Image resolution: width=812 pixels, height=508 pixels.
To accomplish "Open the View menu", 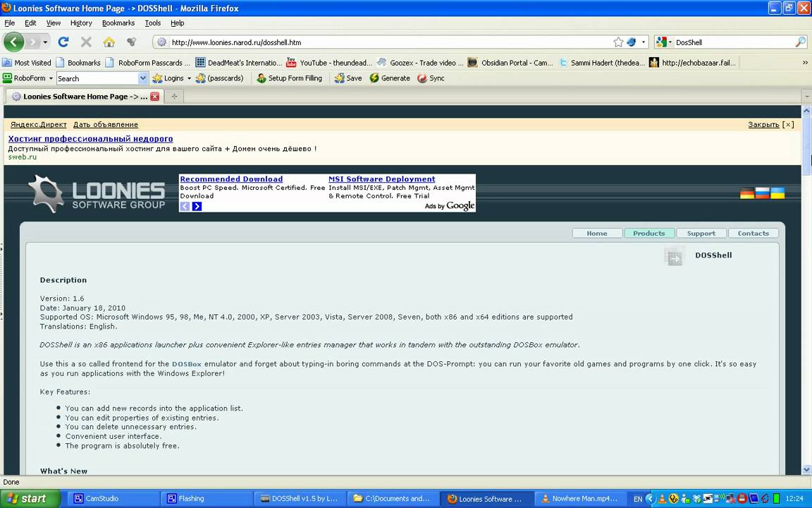I will point(54,23).
